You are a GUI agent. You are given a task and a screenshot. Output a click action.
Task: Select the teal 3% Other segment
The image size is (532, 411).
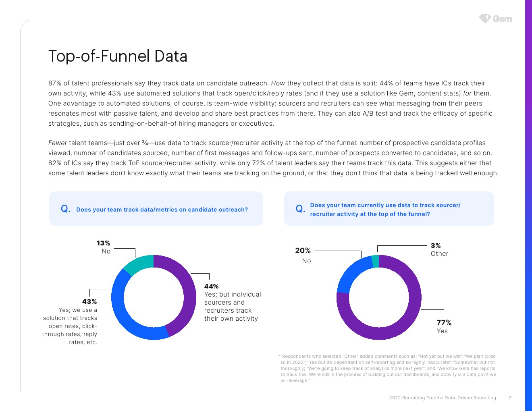[375, 261]
